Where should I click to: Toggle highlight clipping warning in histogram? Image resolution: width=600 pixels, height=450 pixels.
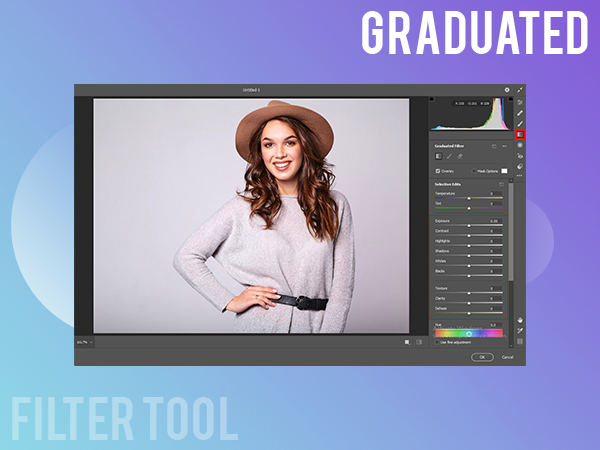[x=510, y=99]
